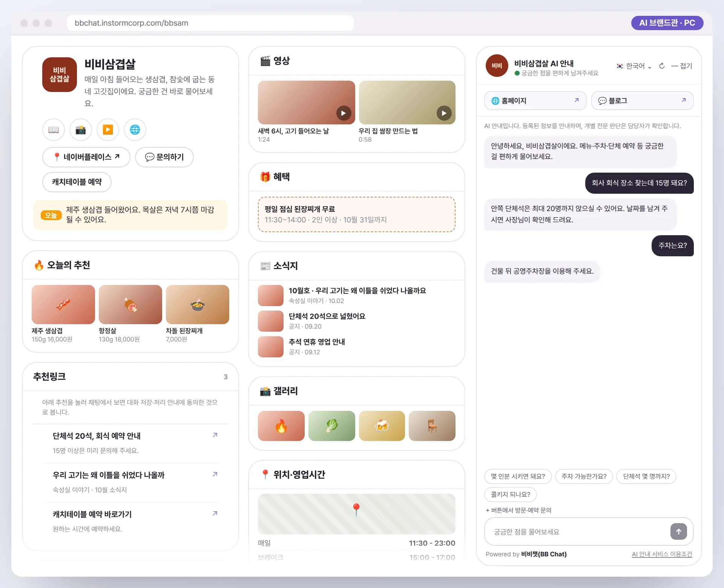Click the refresh chat icon
Viewport: 724px width, 588px height.
(662, 66)
